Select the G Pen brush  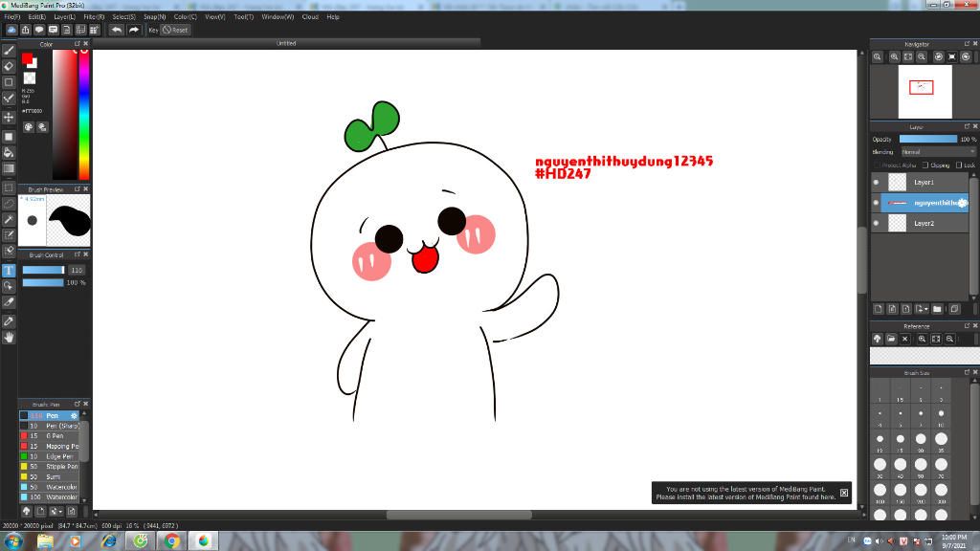pyautogui.click(x=50, y=436)
